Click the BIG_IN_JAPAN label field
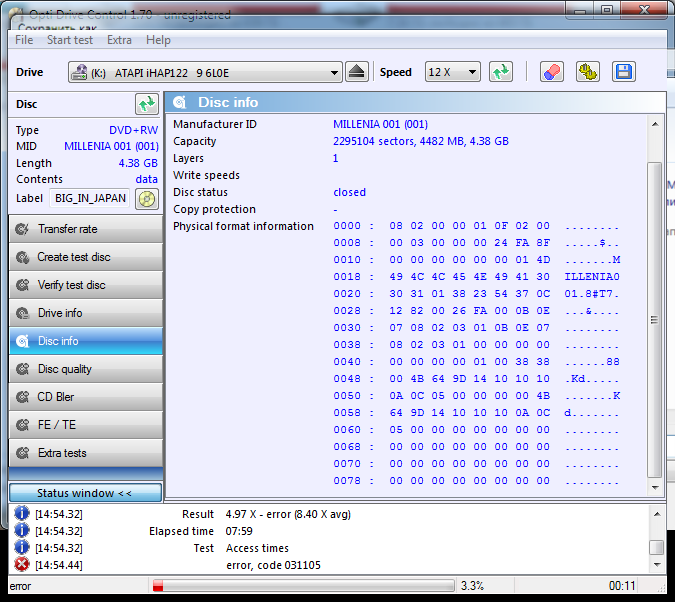 pyautogui.click(x=90, y=198)
